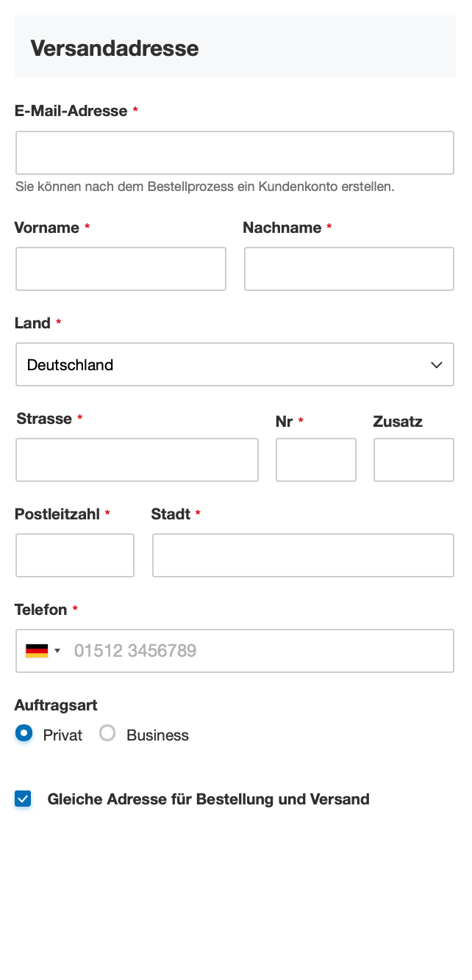Click into the Nachname field

348,269
